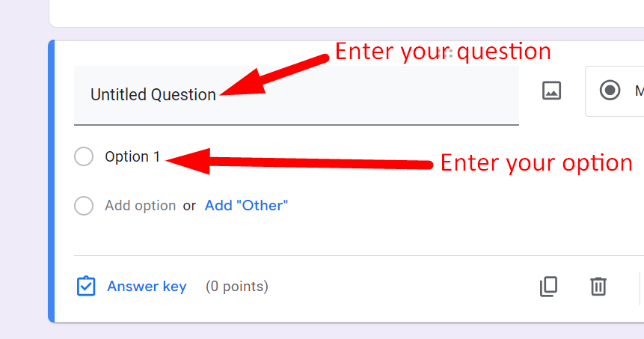Click the drag handle dots atop the card
Image resolution: width=644 pixels, height=339 pixels.
click(449, 52)
